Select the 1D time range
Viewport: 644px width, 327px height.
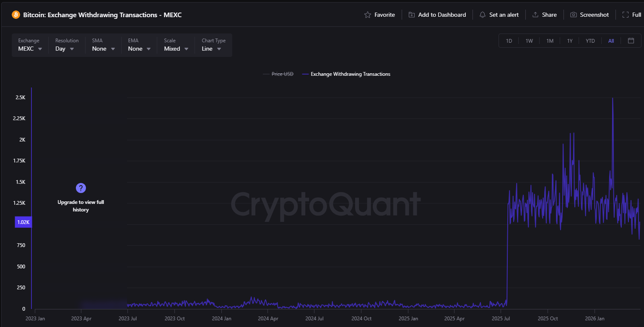tap(509, 41)
